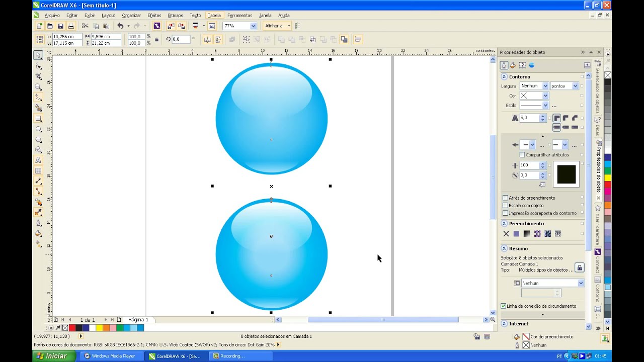Open the Efeitos menu
Viewport: 644px width, 362px height.
pos(154,15)
